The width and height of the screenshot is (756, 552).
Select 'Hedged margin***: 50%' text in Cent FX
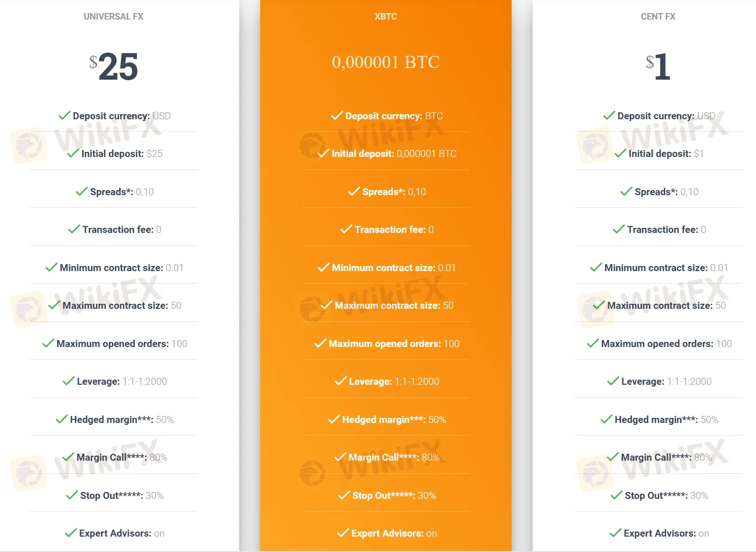[x=667, y=420]
